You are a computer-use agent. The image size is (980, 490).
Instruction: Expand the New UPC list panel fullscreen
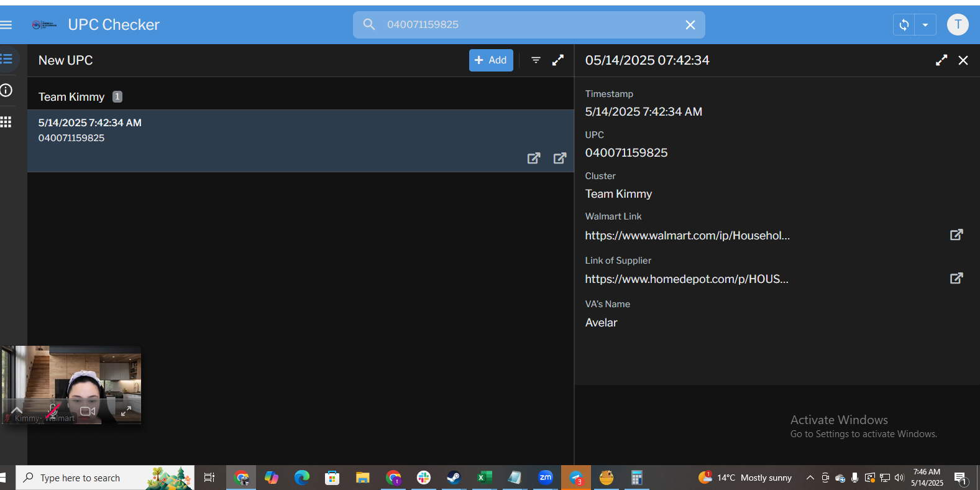point(558,60)
